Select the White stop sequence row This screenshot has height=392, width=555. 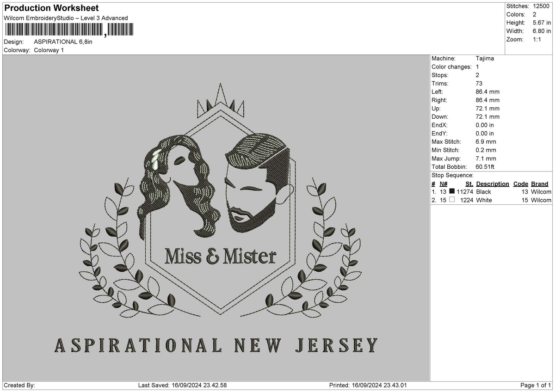tap(491, 200)
